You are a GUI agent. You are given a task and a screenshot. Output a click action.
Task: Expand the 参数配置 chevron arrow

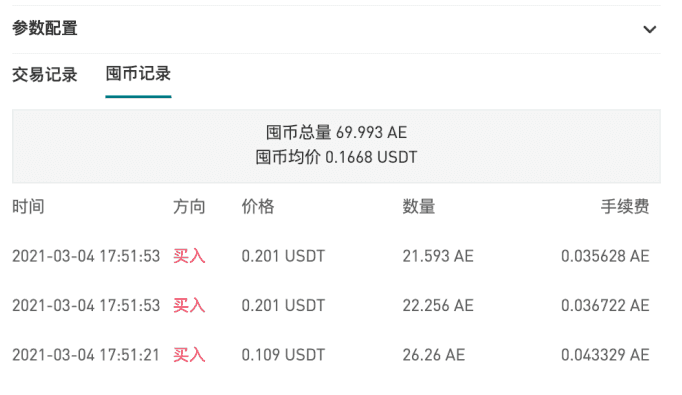click(649, 30)
